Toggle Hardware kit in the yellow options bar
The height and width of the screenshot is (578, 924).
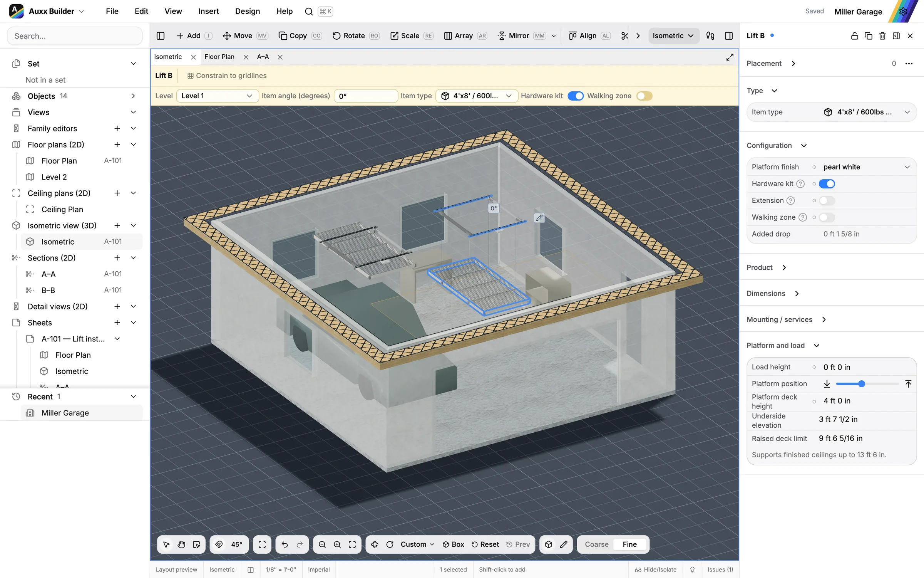point(576,96)
